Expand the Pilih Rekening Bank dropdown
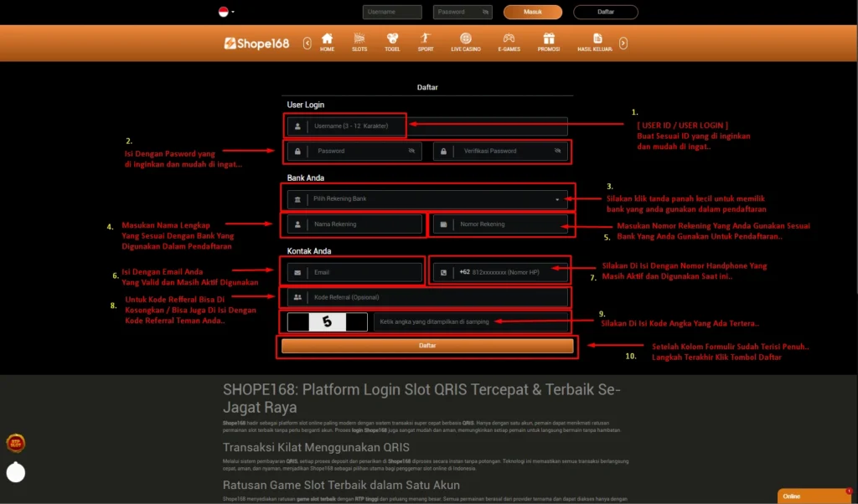 pos(557,199)
